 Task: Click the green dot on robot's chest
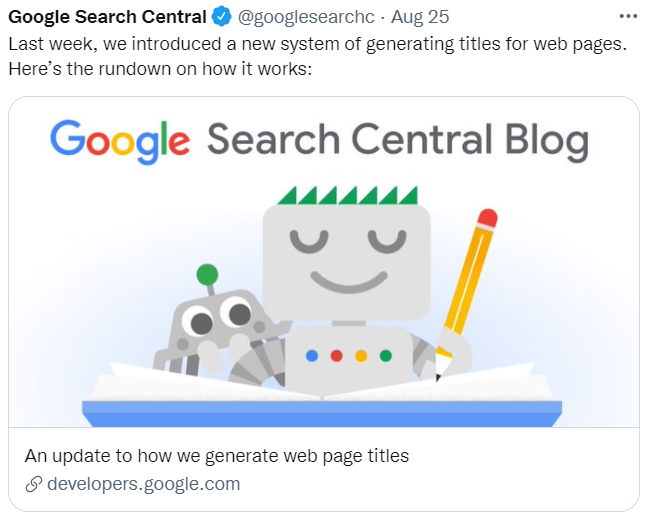[x=386, y=356]
